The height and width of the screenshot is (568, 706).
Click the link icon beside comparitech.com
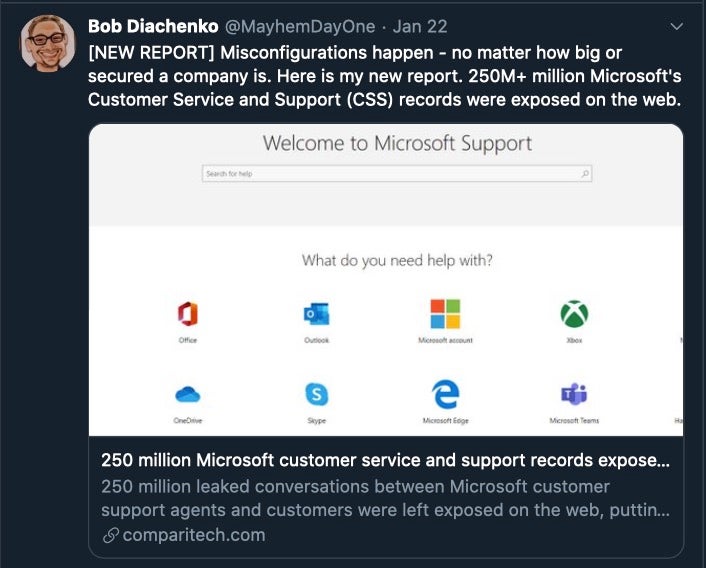click(110, 536)
